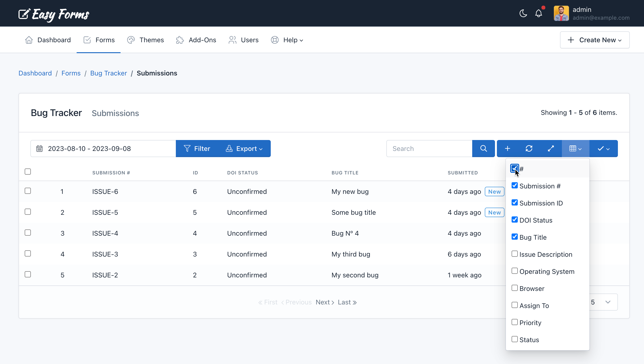The height and width of the screenshot is (364, 644).
Task: Navigate to Dashboard breadcrumb link
Action: point(35,73)
